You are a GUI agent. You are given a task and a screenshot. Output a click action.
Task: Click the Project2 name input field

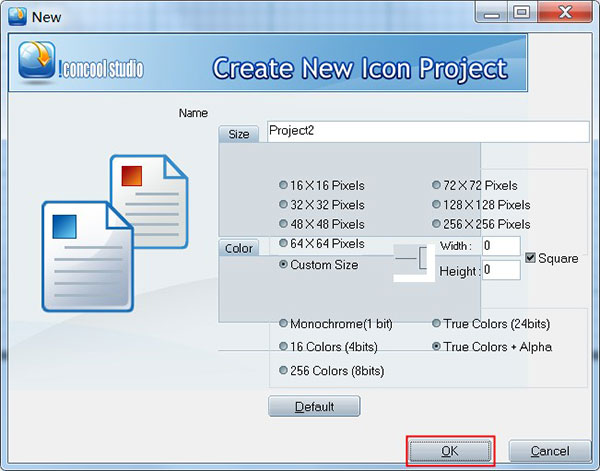pyautogui.click(x=428, y=132)
